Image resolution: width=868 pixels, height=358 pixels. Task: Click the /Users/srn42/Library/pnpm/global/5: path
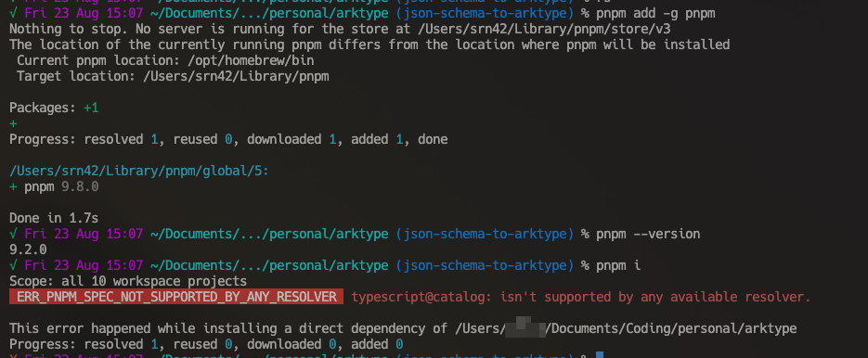pyautogui.click(x=139, y=171)
